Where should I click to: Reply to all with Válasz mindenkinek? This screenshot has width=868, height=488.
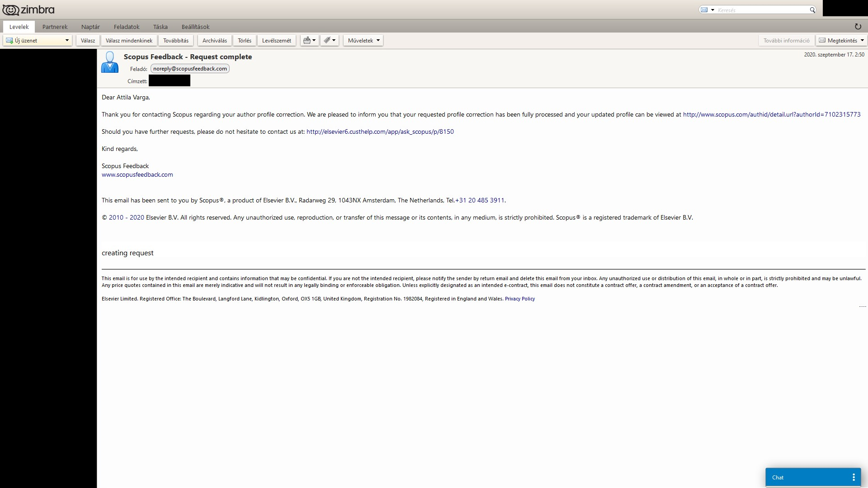(129, 40)
